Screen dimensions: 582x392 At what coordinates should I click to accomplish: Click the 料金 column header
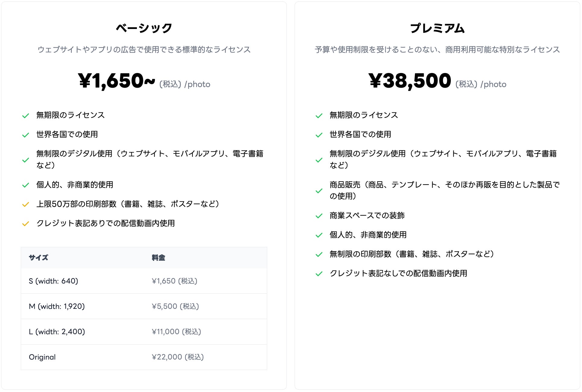tap(158, 258)
